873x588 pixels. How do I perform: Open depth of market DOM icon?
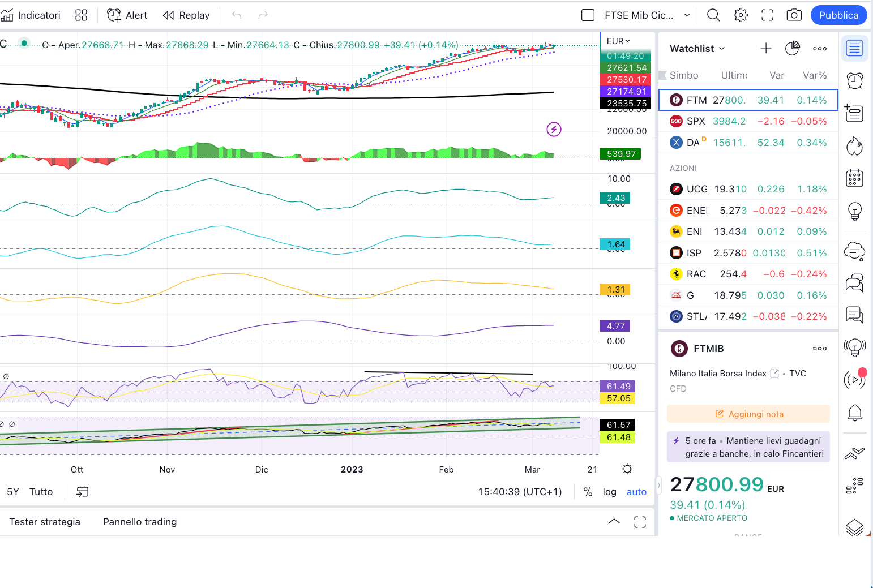(854, 485)
